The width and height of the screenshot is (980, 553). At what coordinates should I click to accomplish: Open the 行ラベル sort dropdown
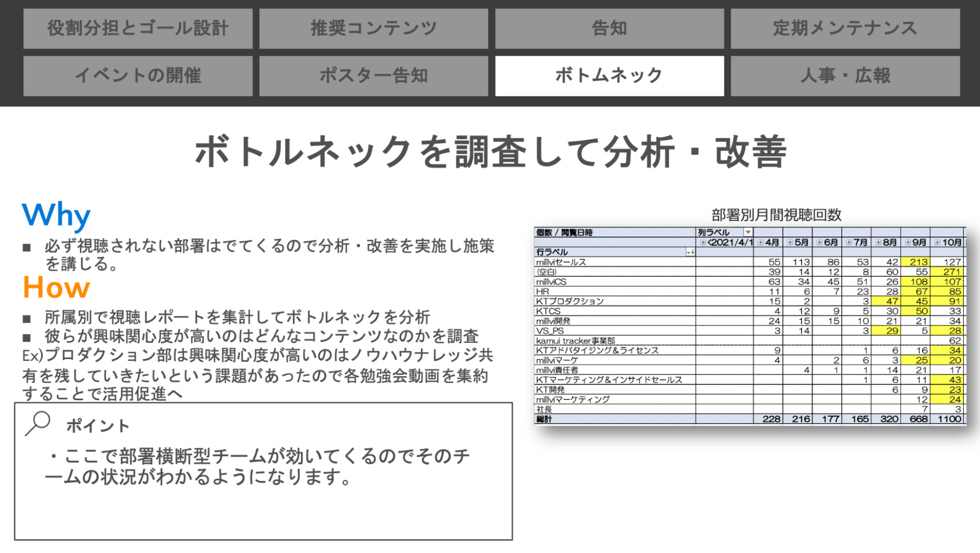[690, 252]
